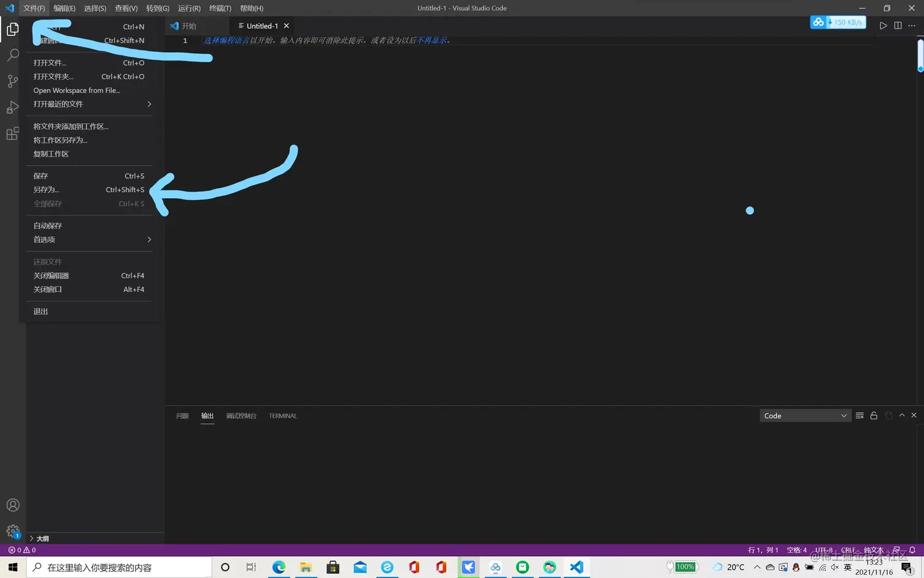This screenshot has width=924, height=578.
Task: Expand the 打开最近的文件 submenu
Action: pos(89,104)
